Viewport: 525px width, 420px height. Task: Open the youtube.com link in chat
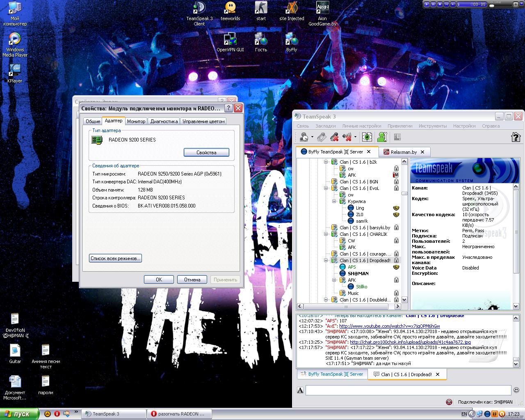pos(390,326)
